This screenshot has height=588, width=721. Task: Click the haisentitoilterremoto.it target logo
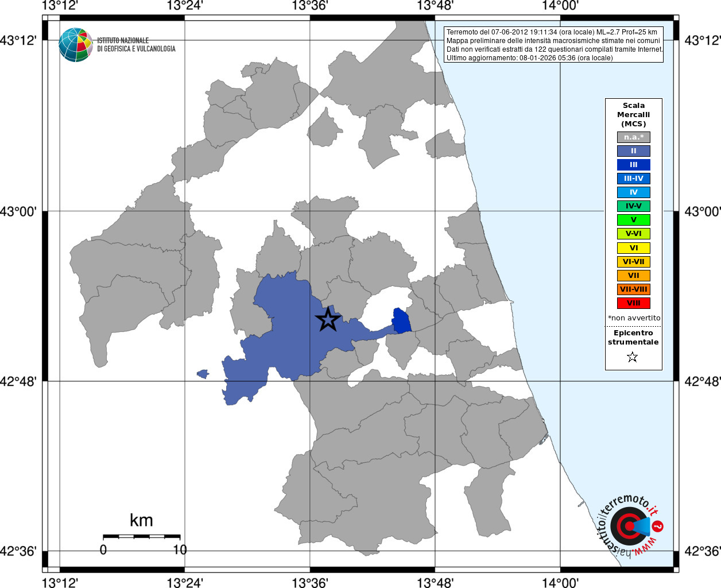(x=630, y=526)
